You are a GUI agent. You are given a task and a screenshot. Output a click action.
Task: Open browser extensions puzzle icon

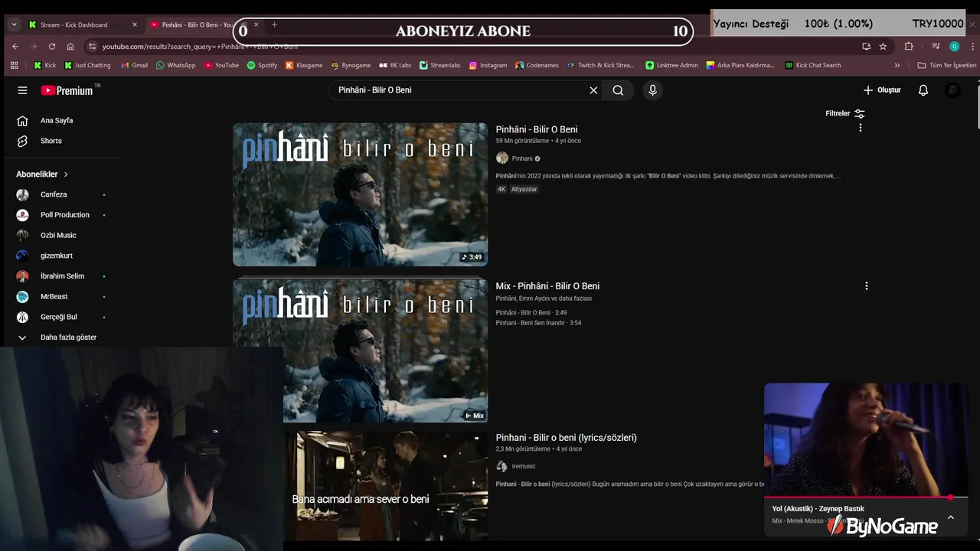pos(909,46)
